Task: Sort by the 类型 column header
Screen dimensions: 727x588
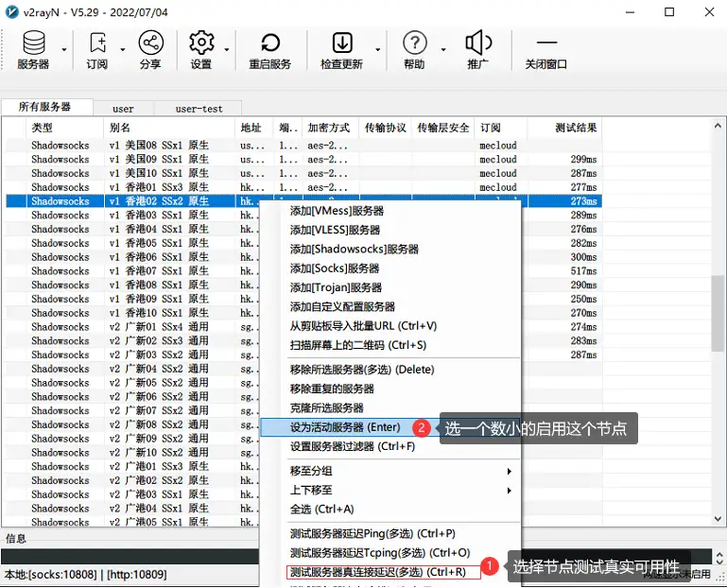Action: click(65, 128)
